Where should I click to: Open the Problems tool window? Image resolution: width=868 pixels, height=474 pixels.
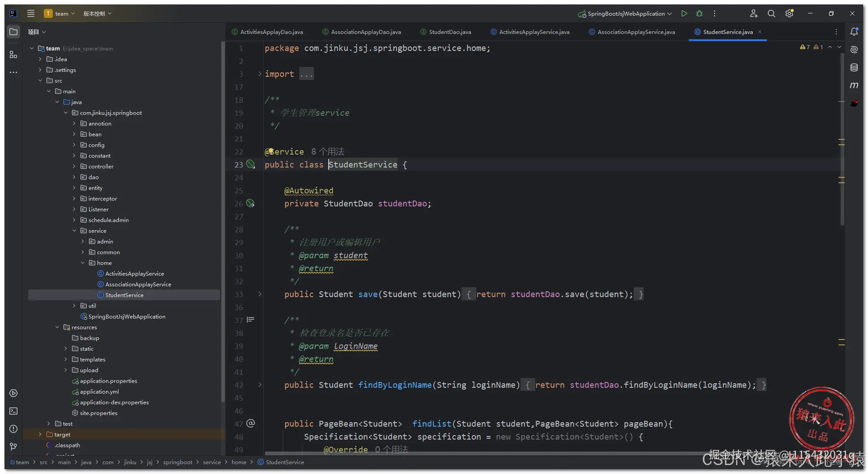[13, 429]
